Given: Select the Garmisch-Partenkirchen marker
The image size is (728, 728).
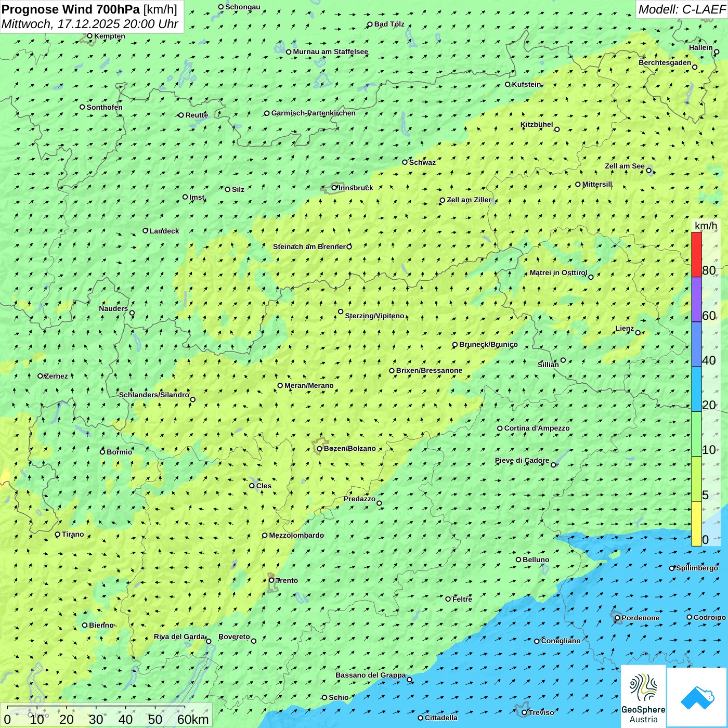Looking at the screenshot, I should tap(267, 113).
